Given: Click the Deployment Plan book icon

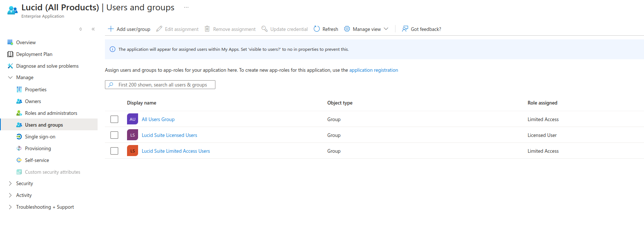Looking at the screenshot, I should click(10, 54).
